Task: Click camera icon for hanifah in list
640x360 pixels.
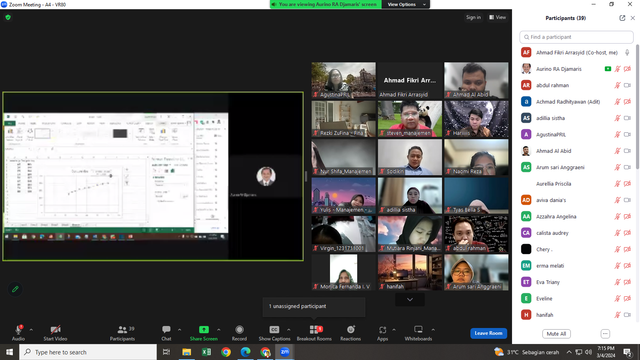Action: pos(627,315)
